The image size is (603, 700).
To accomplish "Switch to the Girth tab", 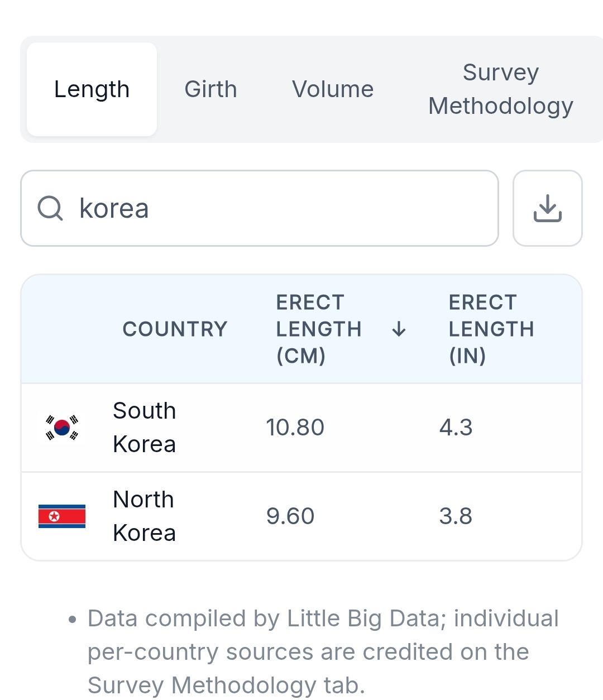I will 210,89.
